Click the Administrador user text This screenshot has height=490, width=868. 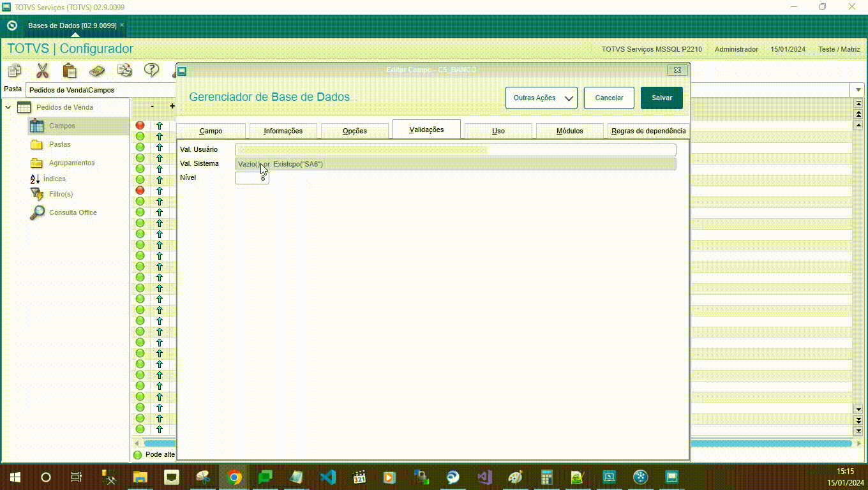pos(737,49)
